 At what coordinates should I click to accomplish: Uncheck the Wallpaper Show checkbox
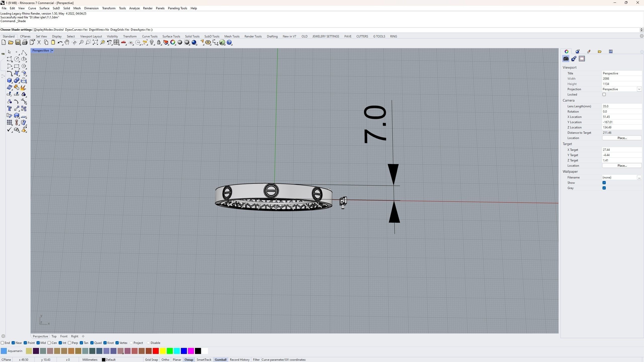604,183
